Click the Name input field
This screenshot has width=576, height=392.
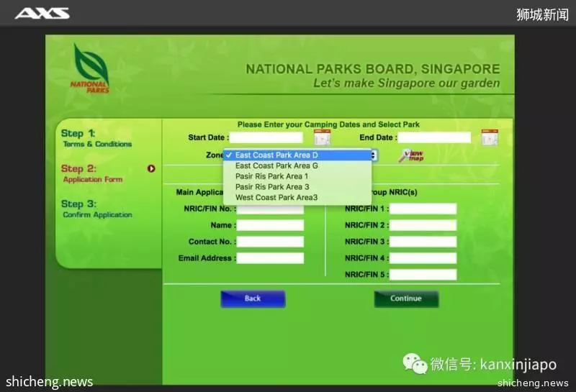pos(271,225)
